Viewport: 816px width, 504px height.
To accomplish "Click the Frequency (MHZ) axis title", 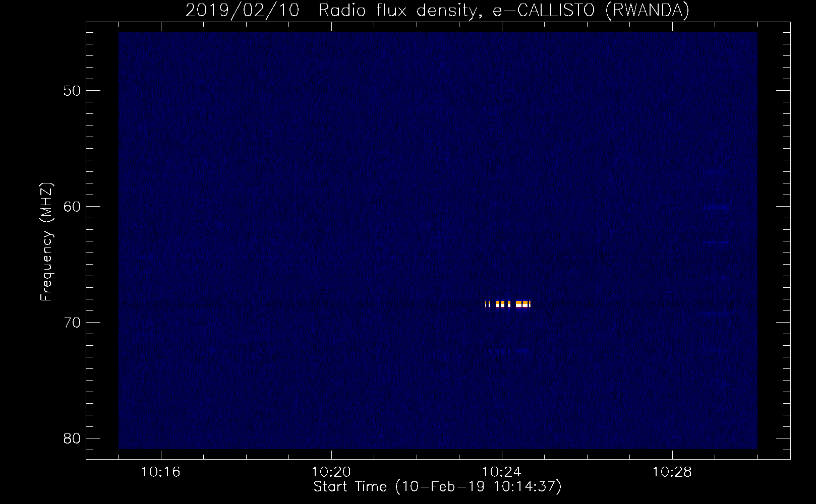I will coord(46,242).
